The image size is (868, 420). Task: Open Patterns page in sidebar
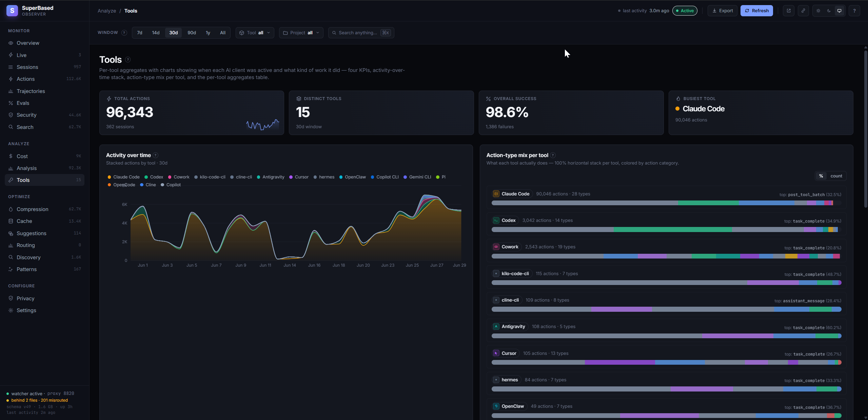tap(44, 269)
